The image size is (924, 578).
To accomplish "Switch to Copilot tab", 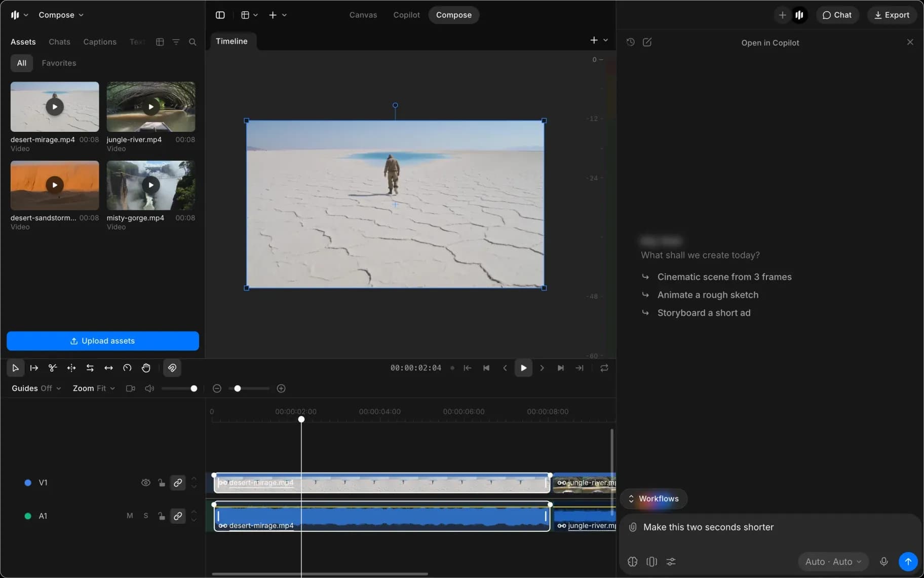I will point(406,15).
